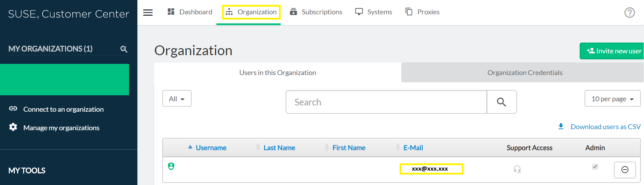Image resolution: width=644 pixels, height=185 pixels.
Task: Open the Subscriptions tab
Action: click(x=316, y=12)
